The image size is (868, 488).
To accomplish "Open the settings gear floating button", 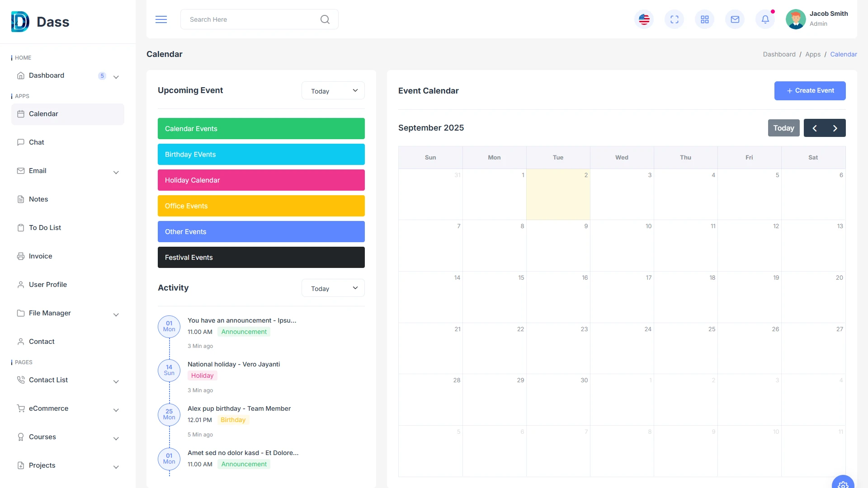I will click(x=843, y=483).
